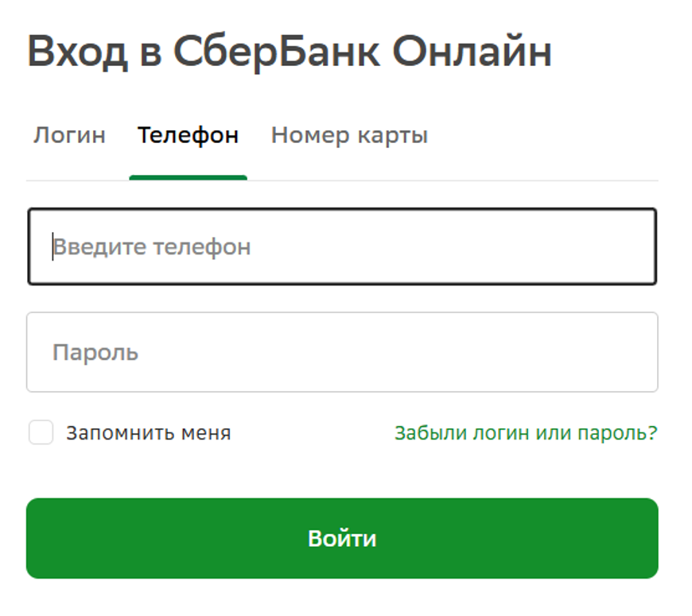
Task: Click the green underline below Телефон
Action: click(188, 178)
